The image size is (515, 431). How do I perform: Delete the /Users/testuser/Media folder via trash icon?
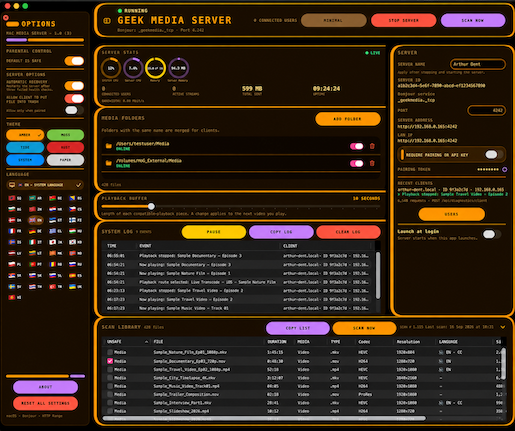point(372,146)
